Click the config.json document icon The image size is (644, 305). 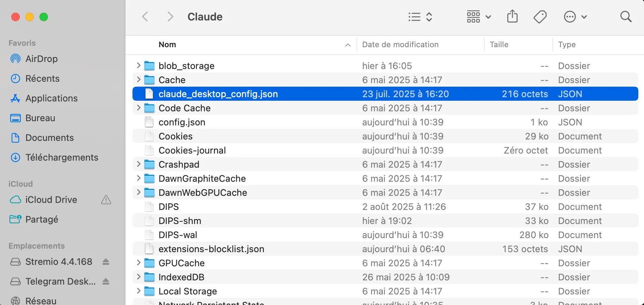(x=149, y=122)
